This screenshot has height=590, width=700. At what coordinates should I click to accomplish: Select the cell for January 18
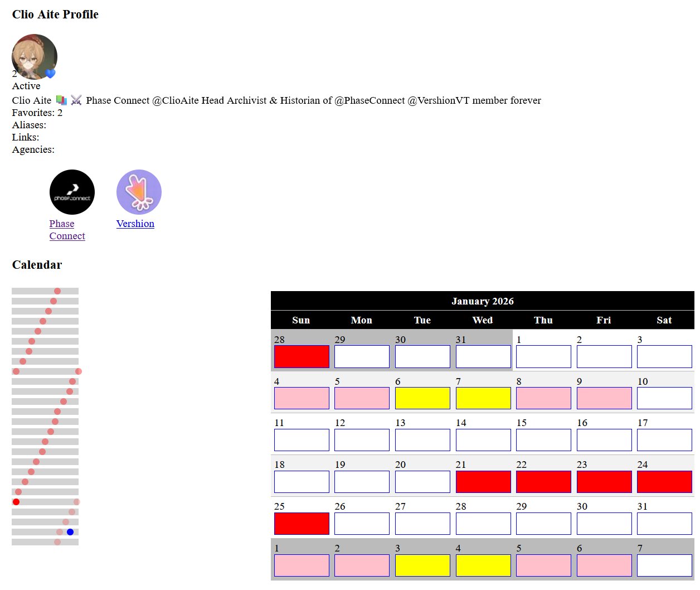coord(302,482)
